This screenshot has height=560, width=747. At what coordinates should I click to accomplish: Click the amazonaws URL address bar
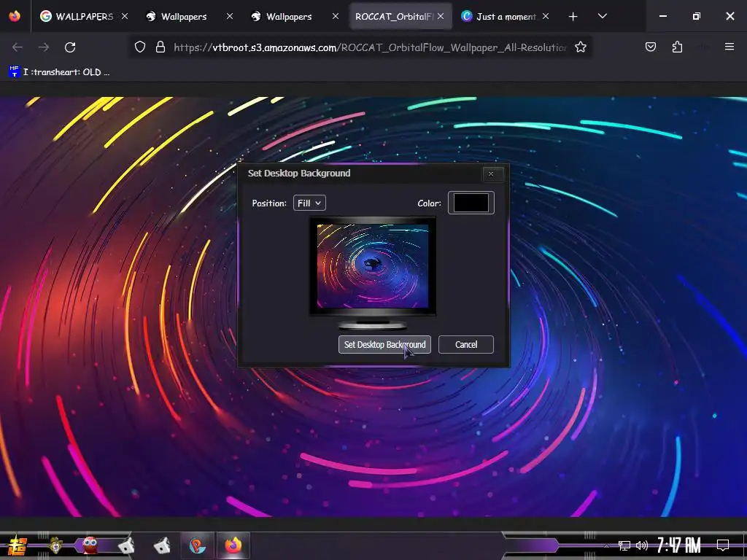pyautogui.click(x=370, y=47)
